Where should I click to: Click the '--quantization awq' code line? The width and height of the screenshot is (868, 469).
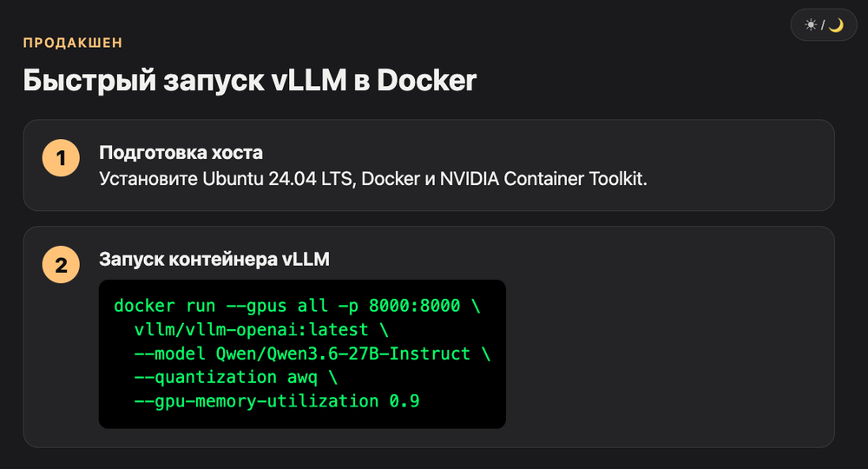tap(236, 377)
